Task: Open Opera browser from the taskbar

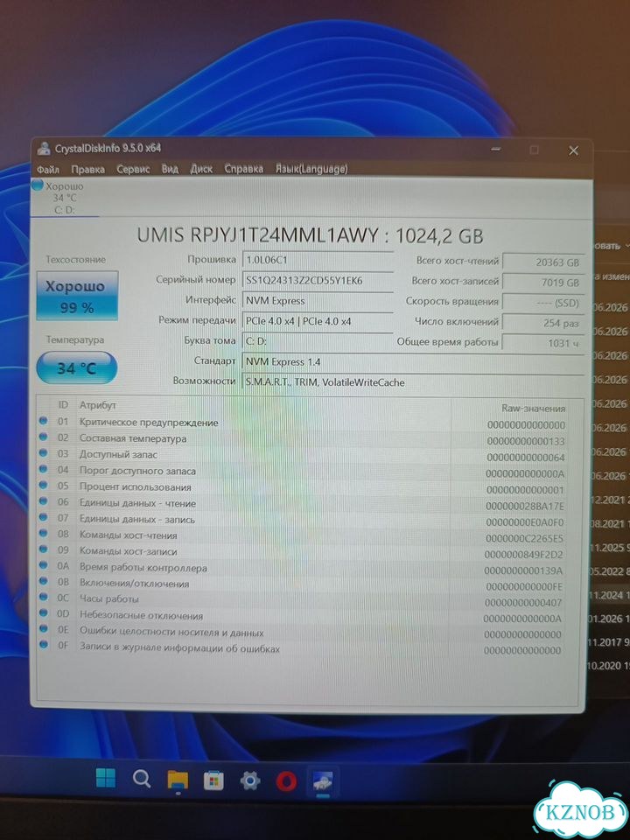Action: [286, 782]
